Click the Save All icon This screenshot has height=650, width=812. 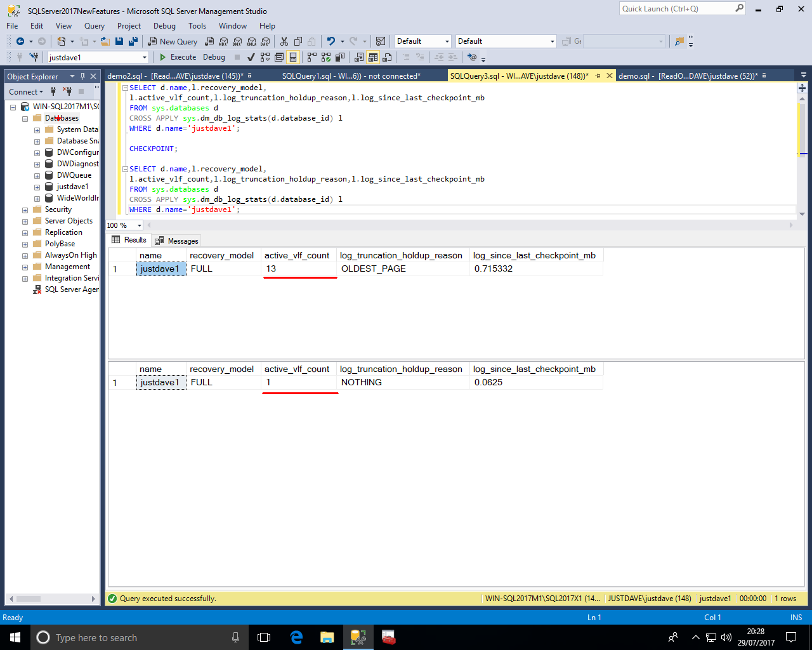[133, 41]
